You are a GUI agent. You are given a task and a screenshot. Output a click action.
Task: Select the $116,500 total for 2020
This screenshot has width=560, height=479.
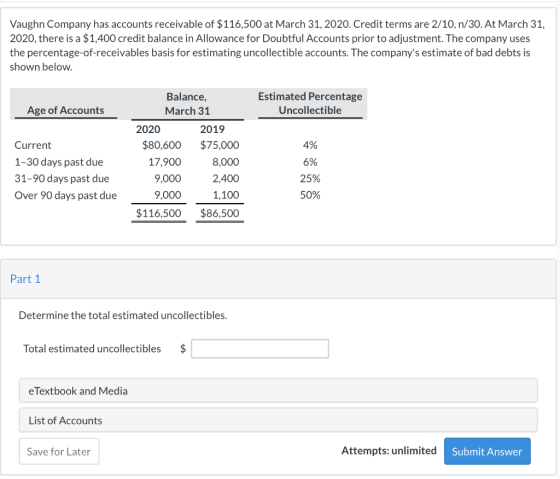[x=159, y=213]
